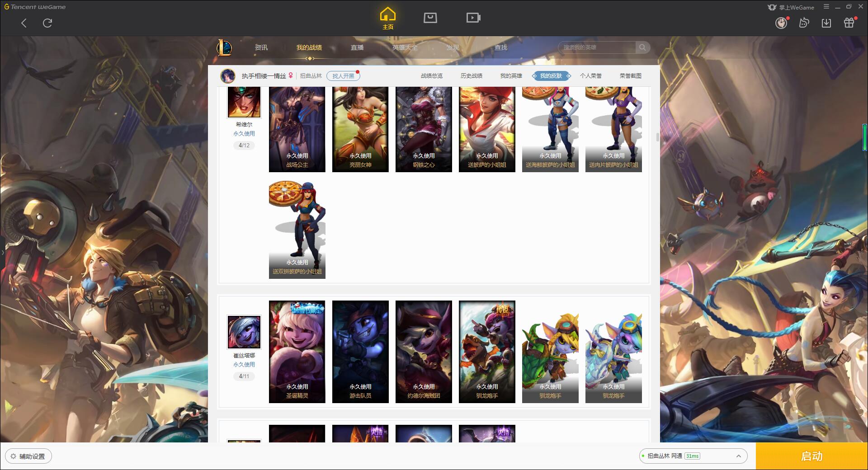Open the download manager icon
The width and height of the screenshot is (868, 470).
(x=826, y=23)
